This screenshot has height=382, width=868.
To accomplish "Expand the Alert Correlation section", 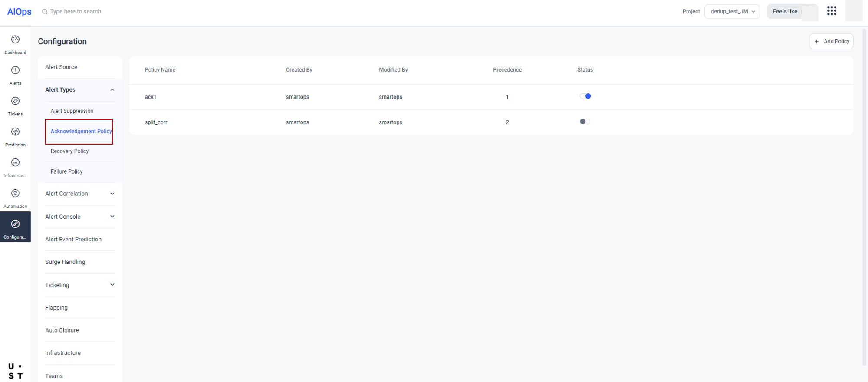I will pyautogui.click(x=112, y=194).
